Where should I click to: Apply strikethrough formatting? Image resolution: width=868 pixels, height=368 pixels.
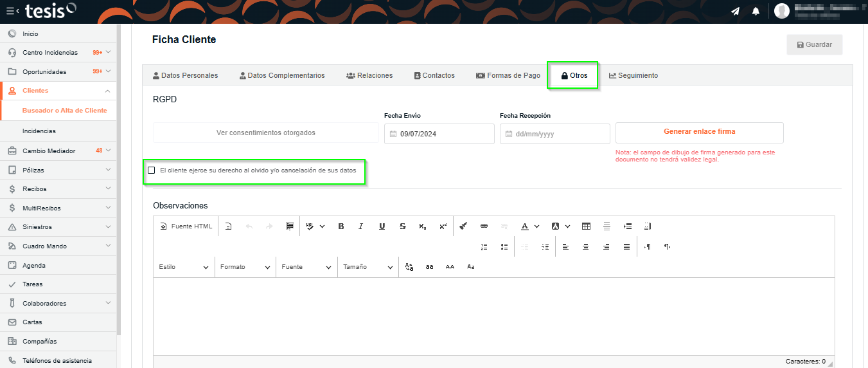403,226
